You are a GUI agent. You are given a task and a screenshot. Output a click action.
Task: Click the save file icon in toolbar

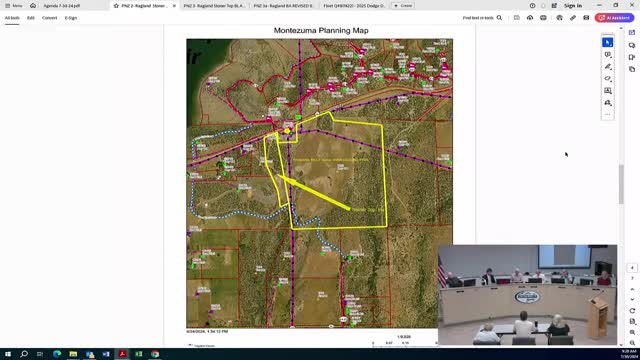coord(517,18)
